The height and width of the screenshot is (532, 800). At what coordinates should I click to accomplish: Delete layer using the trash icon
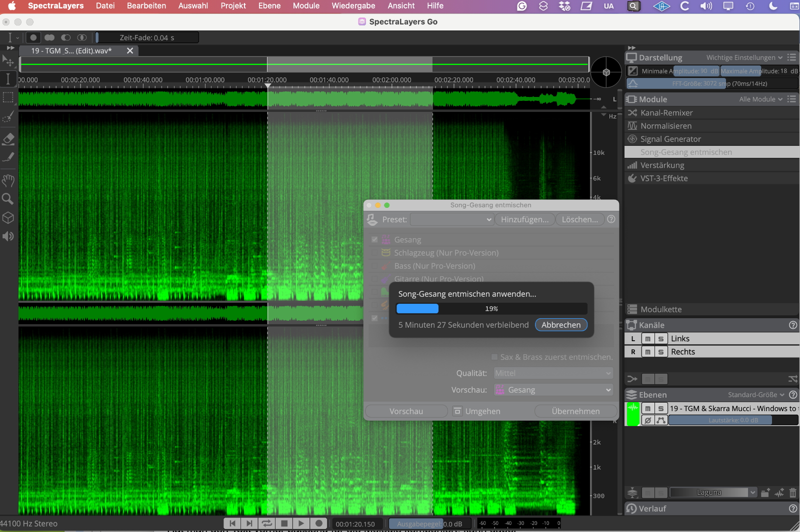(792, 493)
